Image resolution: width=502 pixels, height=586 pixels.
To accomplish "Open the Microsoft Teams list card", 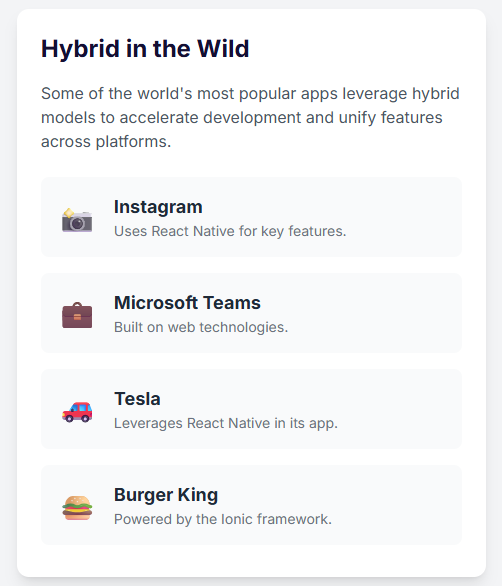I will 252,313.
